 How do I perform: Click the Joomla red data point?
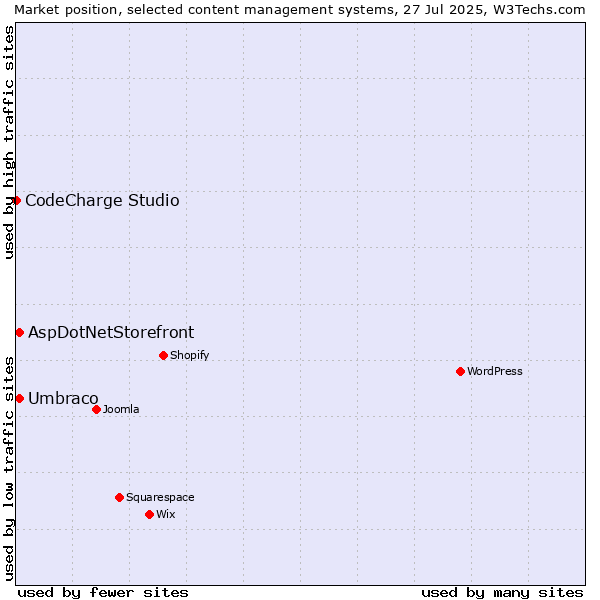[96, 409]
